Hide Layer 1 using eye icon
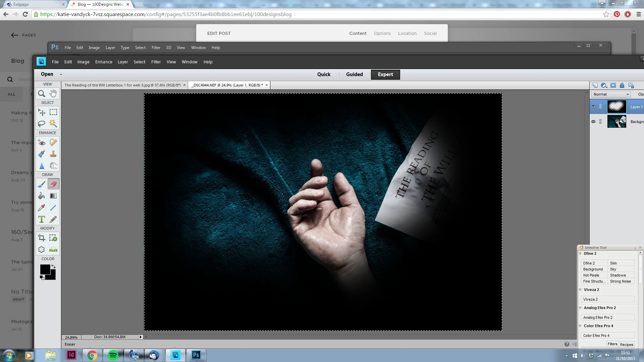The image size is (644, 362). [593, 107]
